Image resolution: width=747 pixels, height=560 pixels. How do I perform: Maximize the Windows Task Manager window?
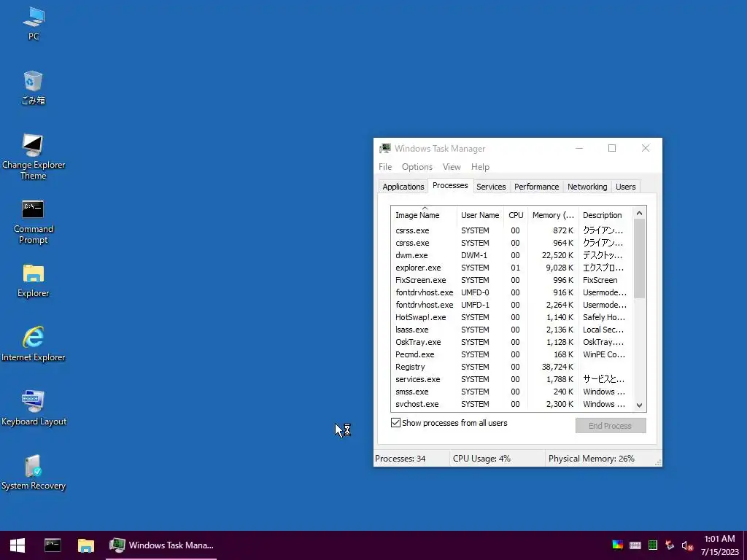coord(612,148)
